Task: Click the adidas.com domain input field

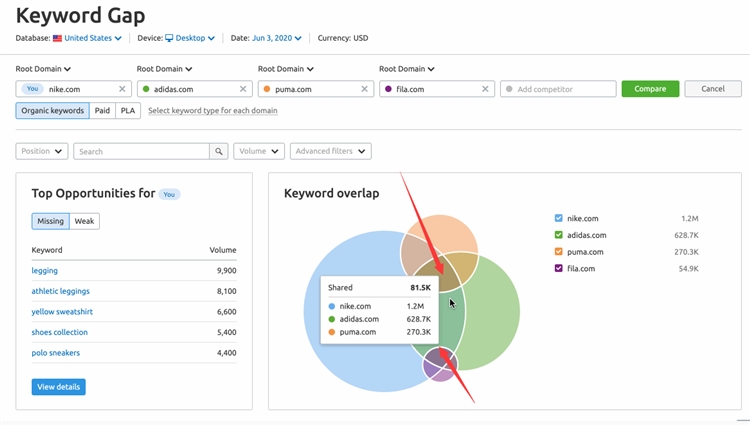Action: click(195, 89)
